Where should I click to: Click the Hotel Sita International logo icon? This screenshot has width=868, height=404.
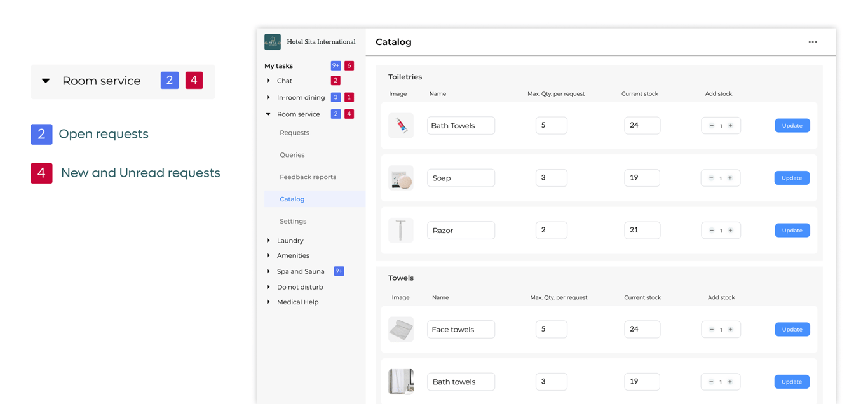273,42
